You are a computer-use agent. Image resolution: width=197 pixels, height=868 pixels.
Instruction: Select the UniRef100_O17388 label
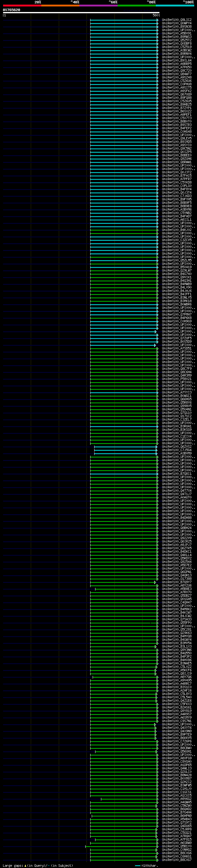click(177, 579)
